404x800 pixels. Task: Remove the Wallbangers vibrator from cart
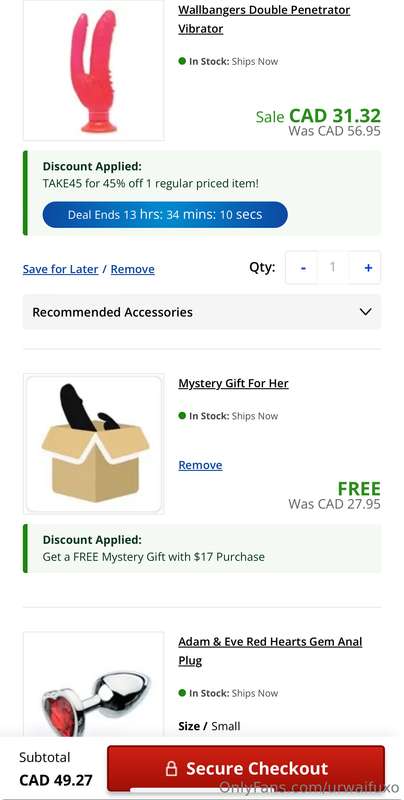(x=133, y=269)
